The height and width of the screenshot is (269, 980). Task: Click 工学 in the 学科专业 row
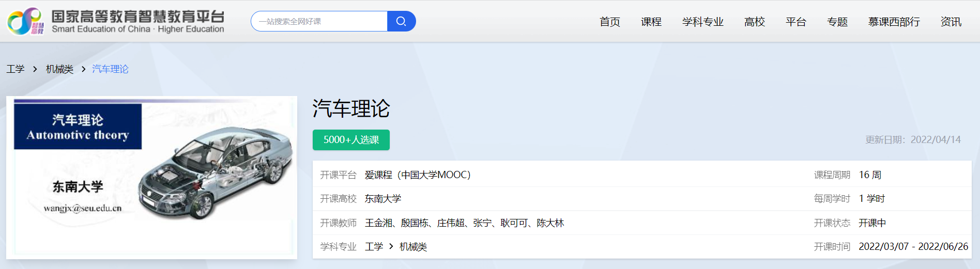click(374, 247)
